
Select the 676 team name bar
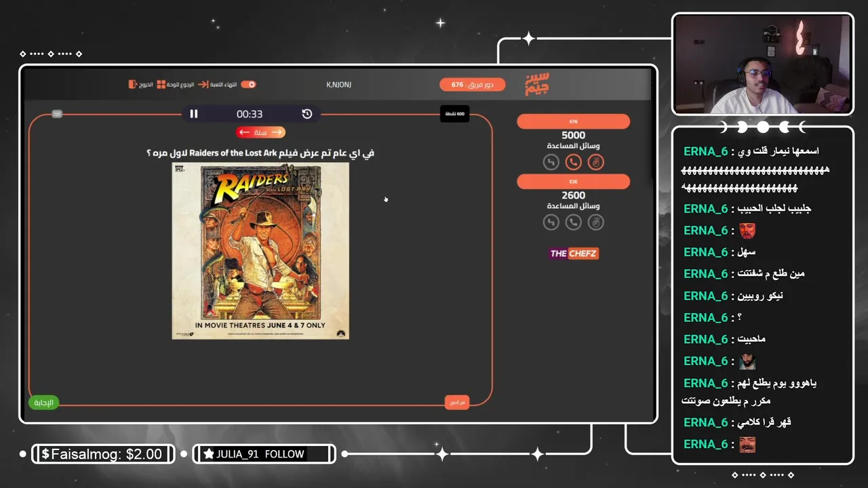click(x=573, y=121)
